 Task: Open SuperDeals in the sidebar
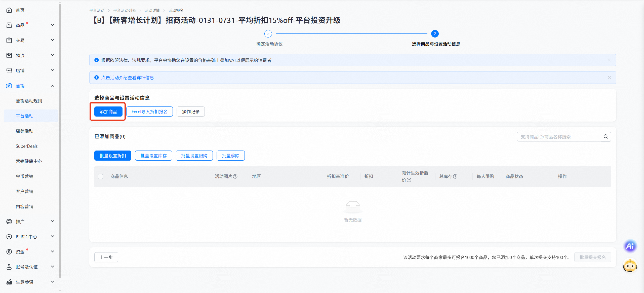point(26,146)
